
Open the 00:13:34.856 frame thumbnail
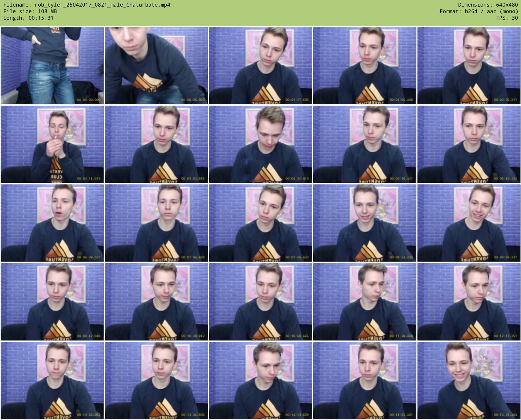coord(156,381)
